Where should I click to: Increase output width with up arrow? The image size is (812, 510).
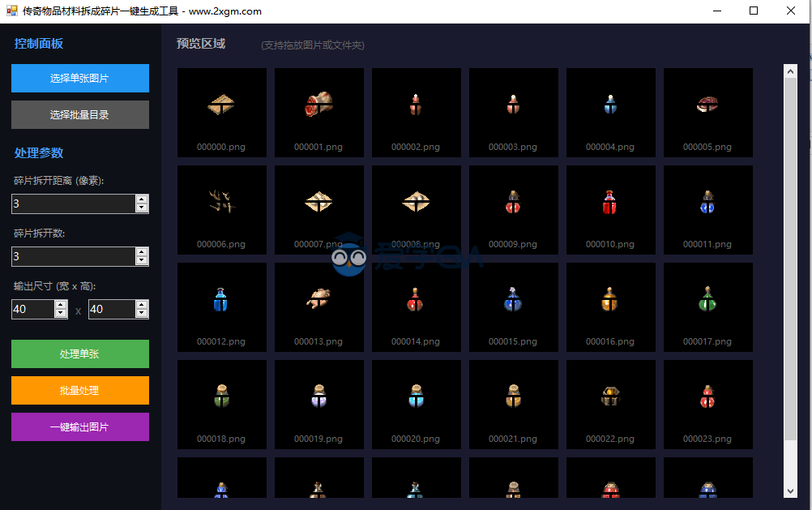tap(61, 305)
